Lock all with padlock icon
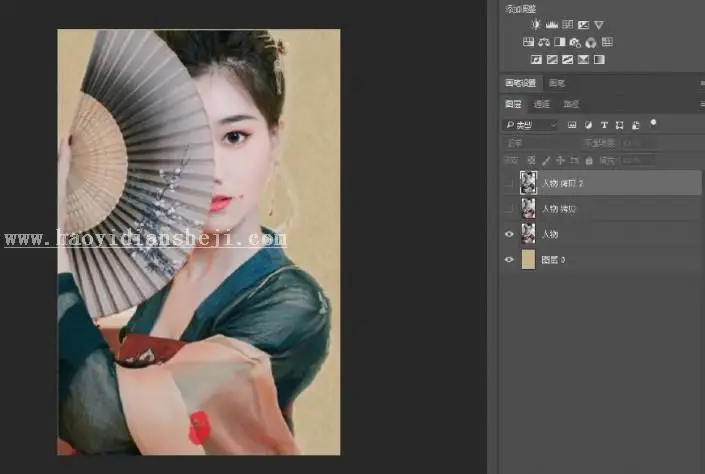Viewport: 705px width, 474px height. coord(589,160)
